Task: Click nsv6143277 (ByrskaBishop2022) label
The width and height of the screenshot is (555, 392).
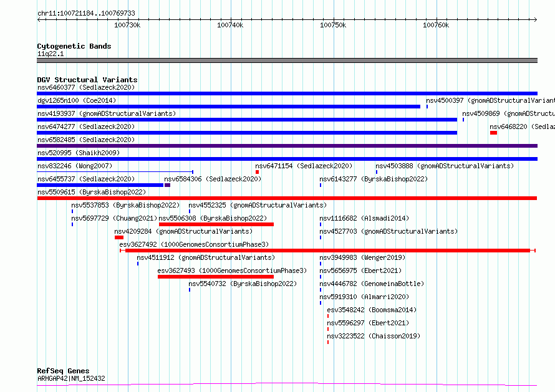Action: pyautogui.click(x=374, y=179)
